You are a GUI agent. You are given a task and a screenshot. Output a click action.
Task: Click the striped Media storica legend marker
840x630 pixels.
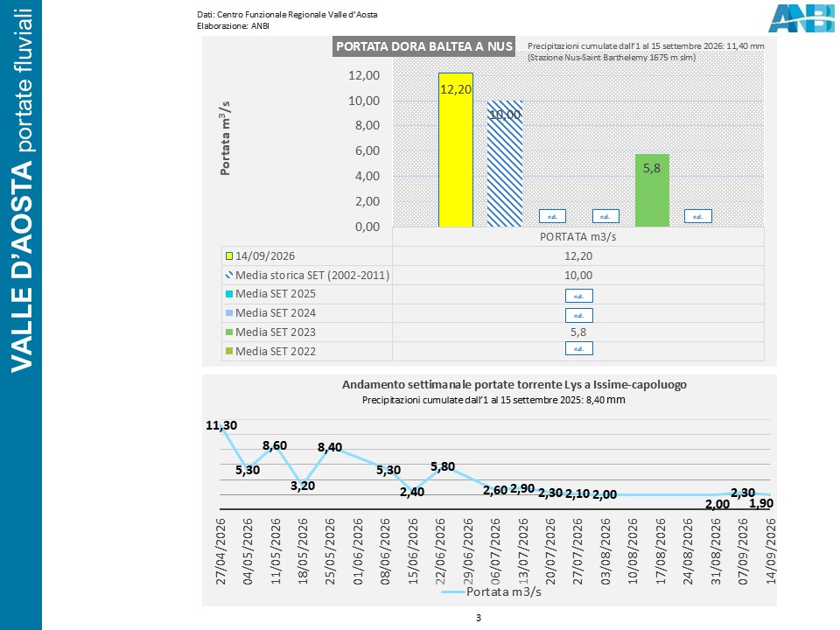pos(229,276)
